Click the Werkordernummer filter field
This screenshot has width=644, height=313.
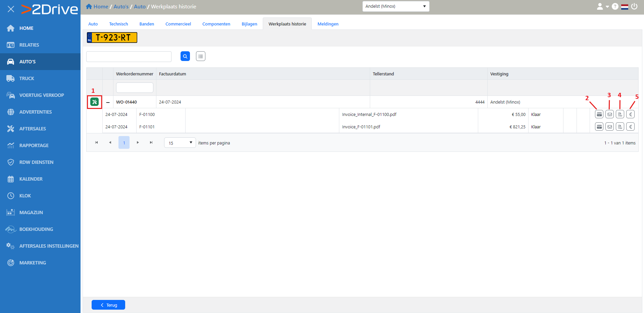coord(135,87)
